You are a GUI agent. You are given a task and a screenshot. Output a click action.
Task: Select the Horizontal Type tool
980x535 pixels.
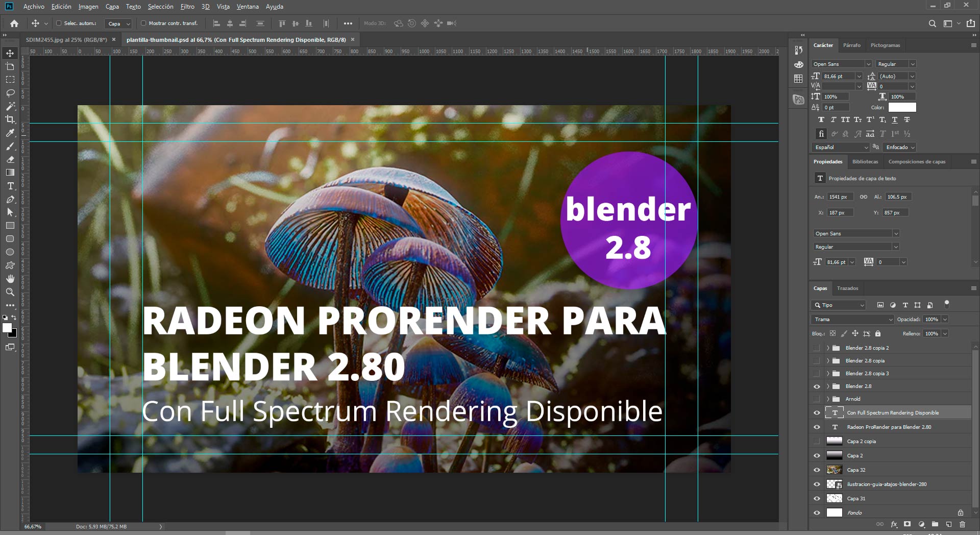point(10,186)
